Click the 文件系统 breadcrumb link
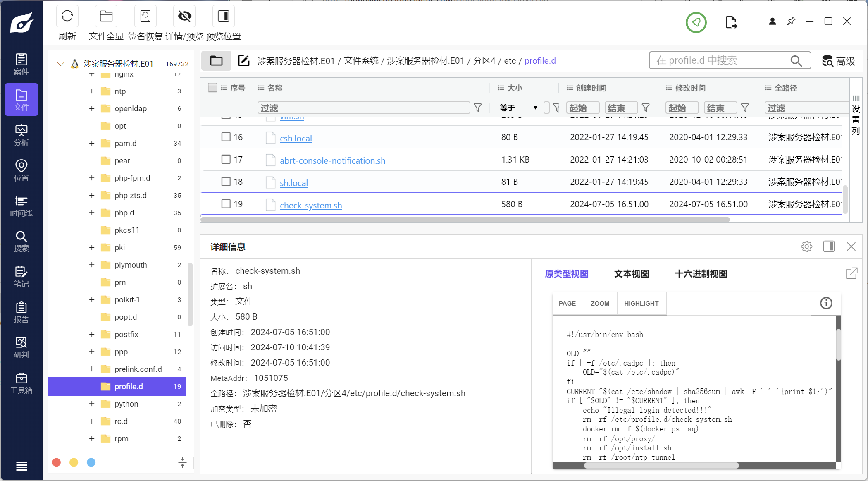 pos(361,61)
